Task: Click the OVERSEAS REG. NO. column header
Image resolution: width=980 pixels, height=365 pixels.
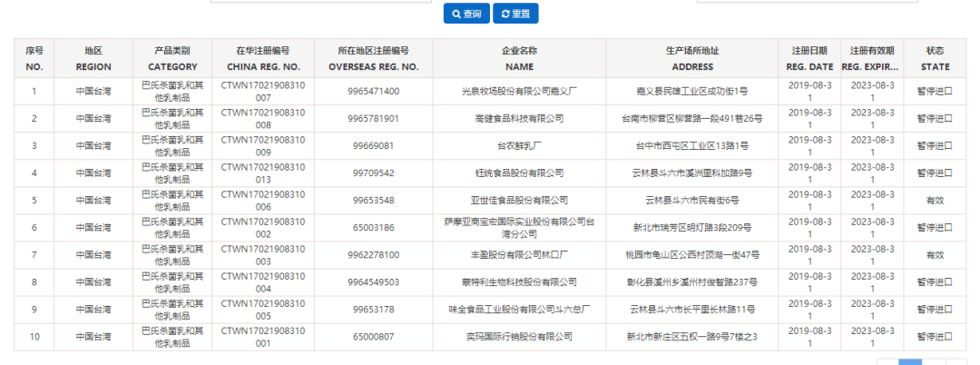Action: point(374,59)
